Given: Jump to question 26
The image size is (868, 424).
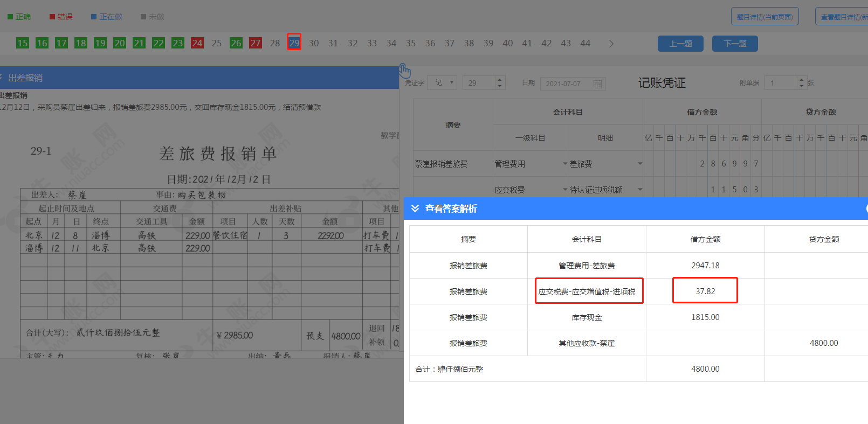Looking at the screenshot, I should (236, 43).
